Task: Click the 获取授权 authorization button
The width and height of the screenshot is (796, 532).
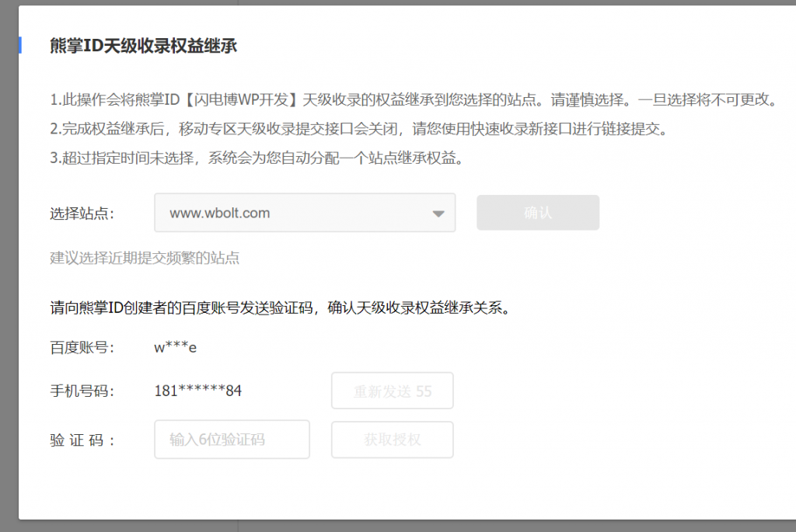Action: pos(392,440)
